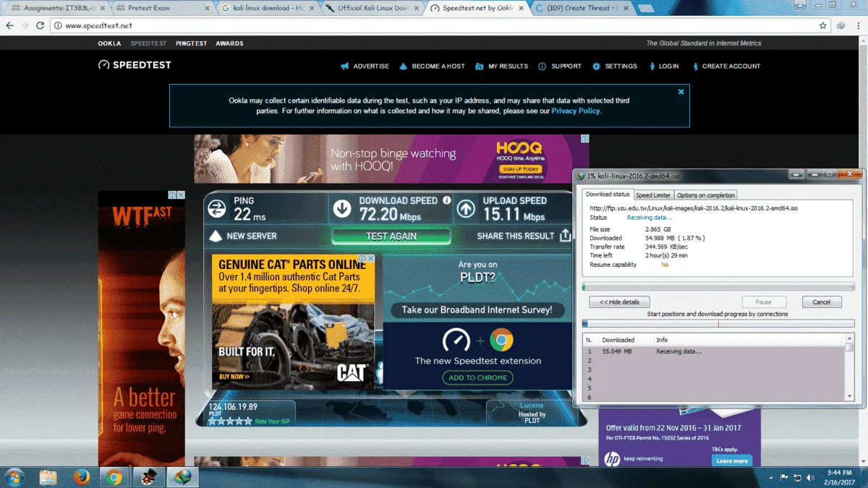The height and width of the screenshot is (488, 868).
Task: Click the network tray icon
Action: click(796, 478)
